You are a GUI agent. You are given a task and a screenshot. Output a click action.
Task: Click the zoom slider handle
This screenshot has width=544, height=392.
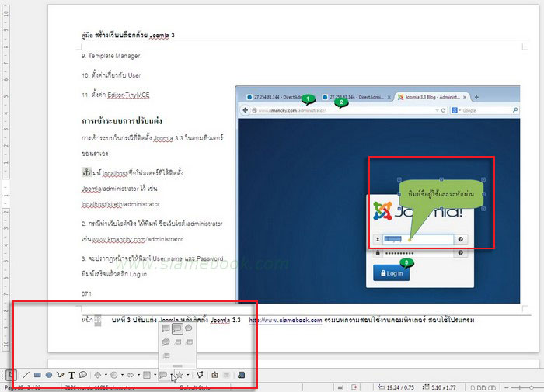coord(531,387)
